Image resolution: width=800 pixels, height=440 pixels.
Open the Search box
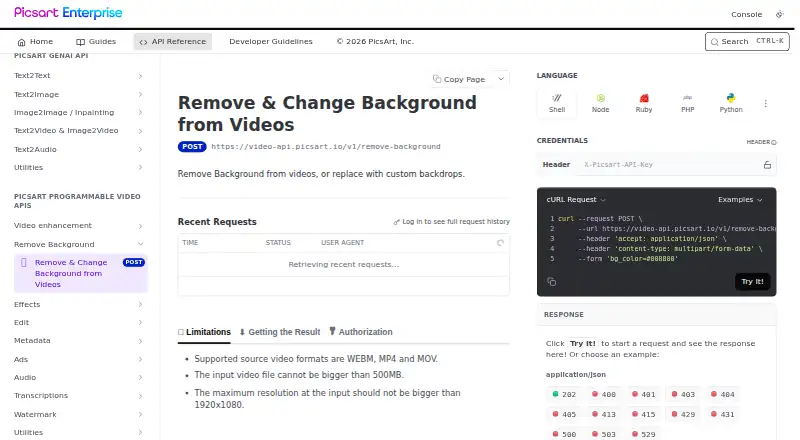tap(747, 42)
